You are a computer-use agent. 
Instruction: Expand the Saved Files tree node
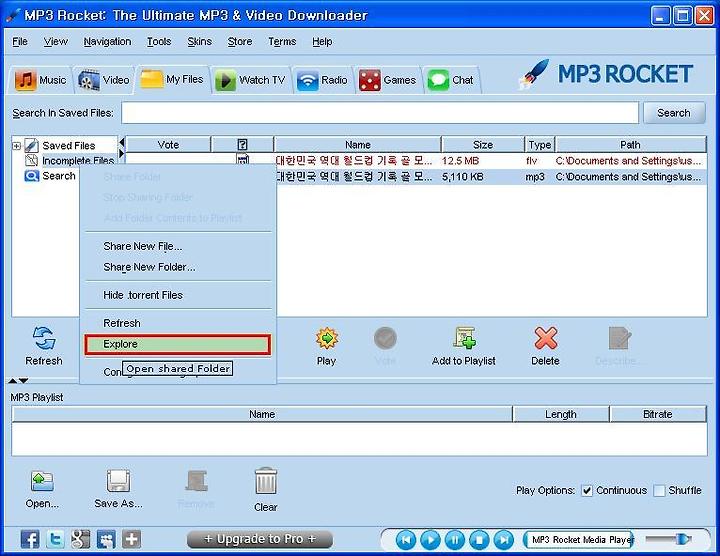pos(17,146)
